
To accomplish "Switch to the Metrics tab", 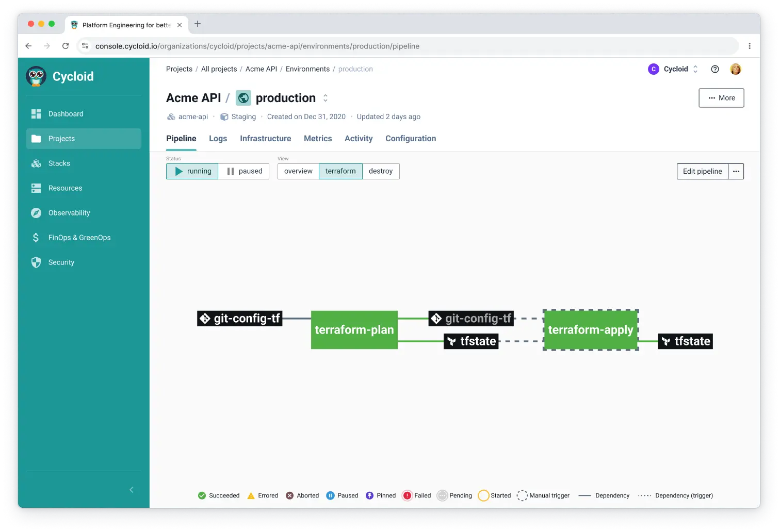I will pyautogui.click(x=318, y=139).
